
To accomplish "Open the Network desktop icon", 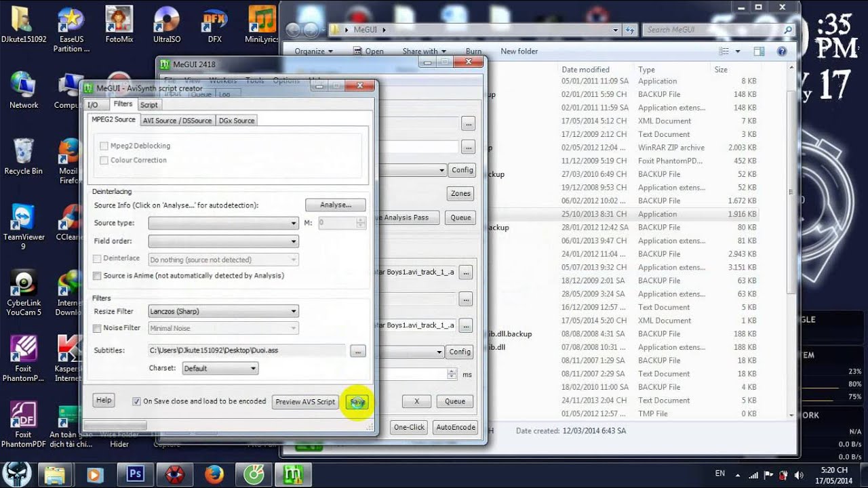I will click(x=24, y=90).
